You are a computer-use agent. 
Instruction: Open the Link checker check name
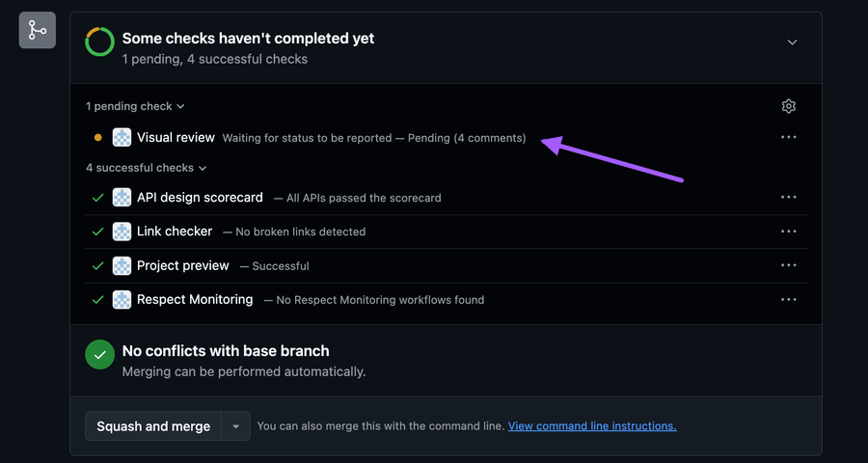pyautogui.click(x=175, y=231)
